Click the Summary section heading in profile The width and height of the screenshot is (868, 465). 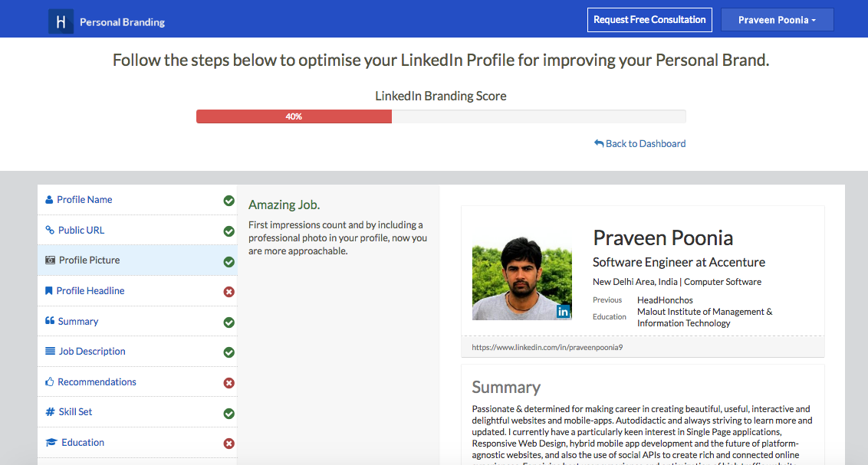[x=506, y=387]
